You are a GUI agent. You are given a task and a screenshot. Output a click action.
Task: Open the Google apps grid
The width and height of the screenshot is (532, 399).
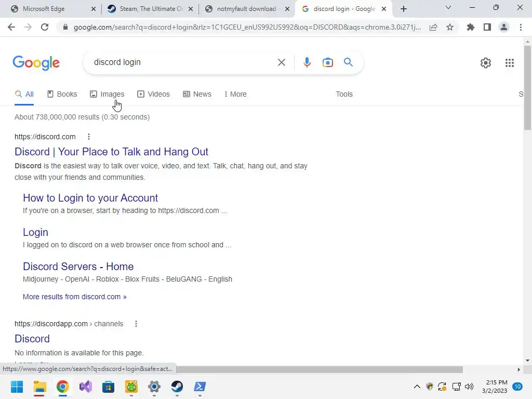pyautogui.click(x=509, y=63)
